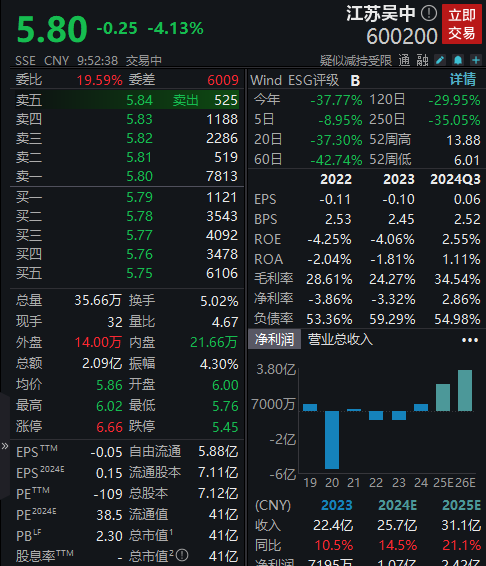Click the 总量 value 35.66万
The image size is (486, 566).
click(98, 300)
